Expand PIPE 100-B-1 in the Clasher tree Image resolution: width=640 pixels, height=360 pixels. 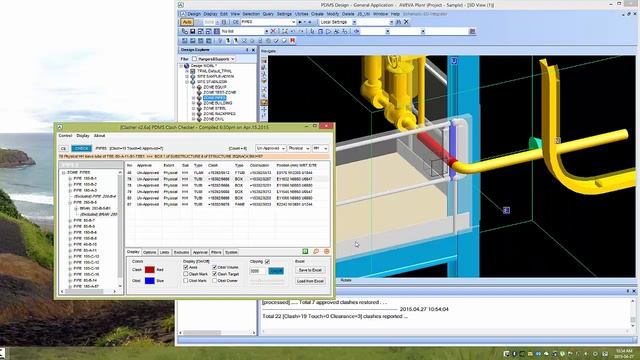tap(70, 178)
